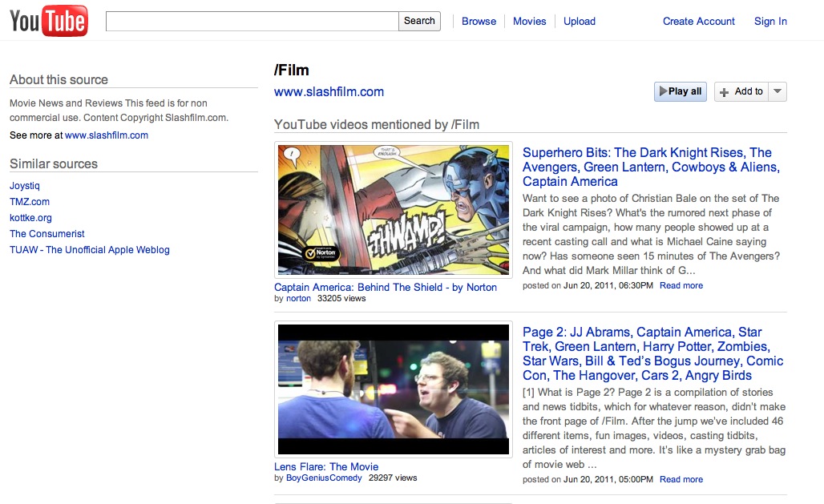Click the 'About this source' heading
Viewport: 824px width, 504px height.
(59, 80)
